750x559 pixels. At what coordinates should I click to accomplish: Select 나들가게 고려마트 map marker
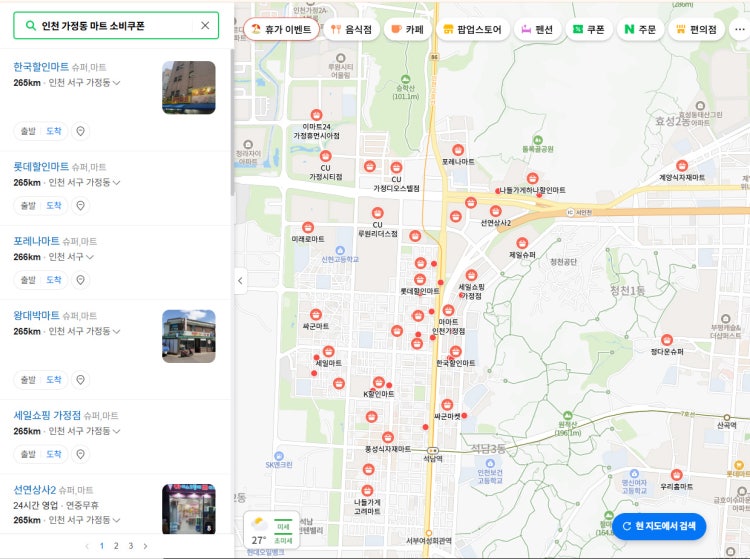click(x=367, y=491)
